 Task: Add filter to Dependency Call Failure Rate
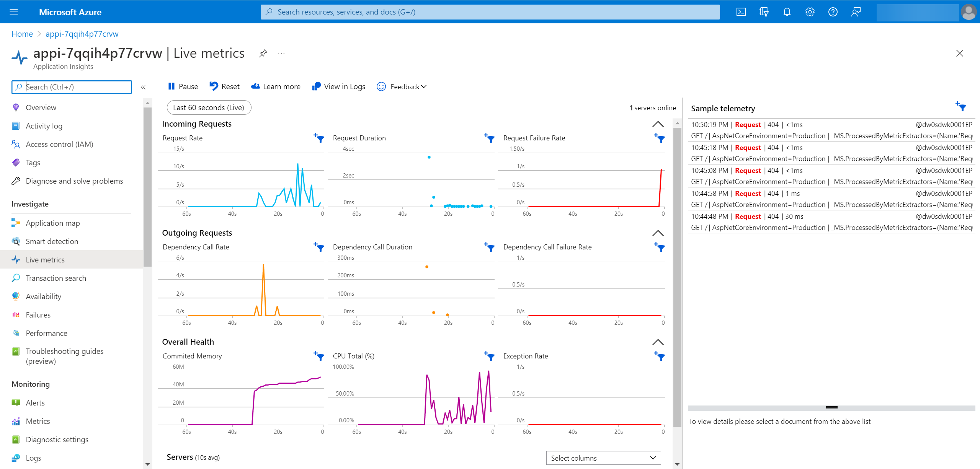pos(659,247)
